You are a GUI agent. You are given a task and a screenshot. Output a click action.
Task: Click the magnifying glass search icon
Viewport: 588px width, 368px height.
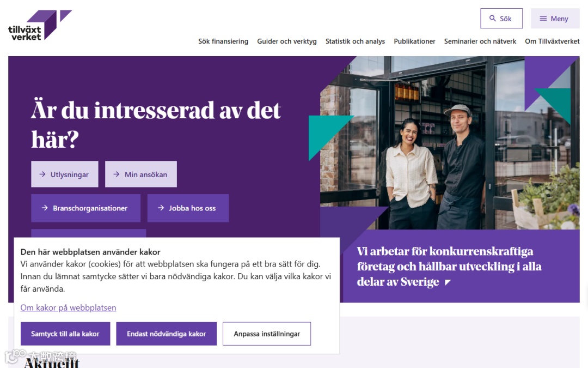click(492, 18)
